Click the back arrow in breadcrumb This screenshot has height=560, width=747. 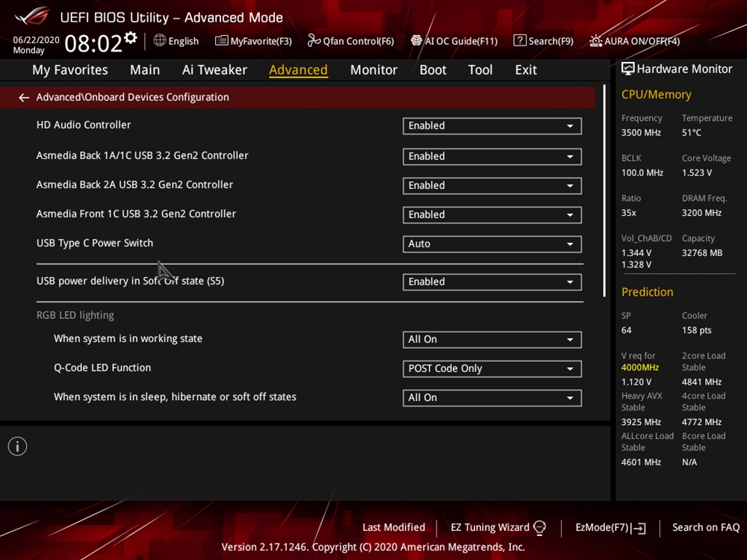coord(24,98)
